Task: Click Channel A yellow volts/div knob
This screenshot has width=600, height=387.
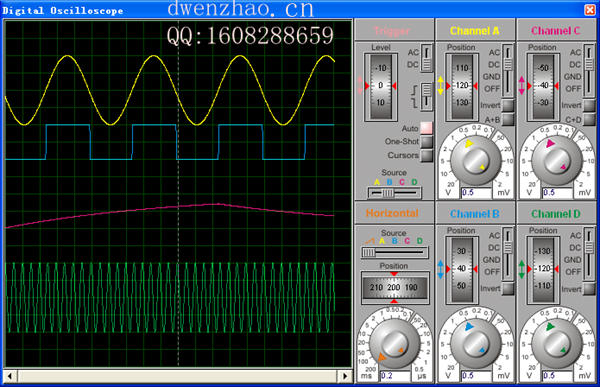Action: click(475, 161)
